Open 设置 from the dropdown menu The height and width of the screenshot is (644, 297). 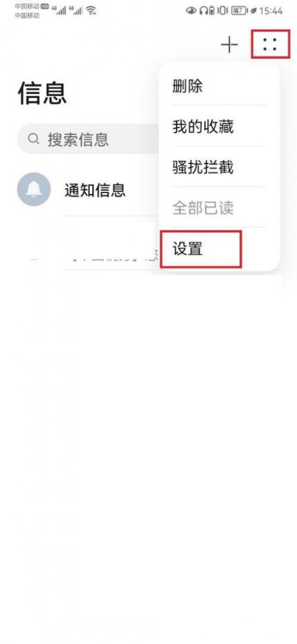pyautogui.click(x=187, y=249)
